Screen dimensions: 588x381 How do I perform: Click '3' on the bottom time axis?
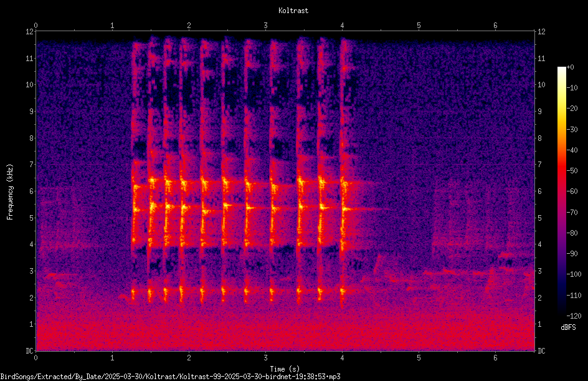[x=265, y=358]
